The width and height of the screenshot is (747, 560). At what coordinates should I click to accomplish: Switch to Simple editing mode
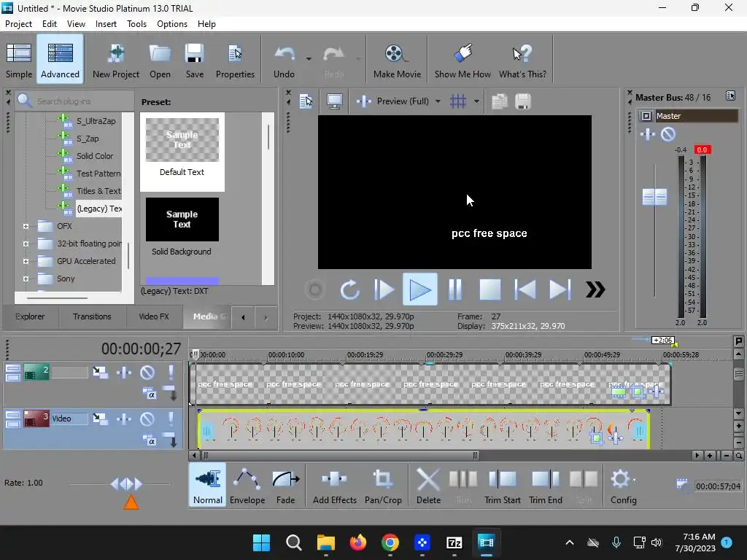(18, 60)
